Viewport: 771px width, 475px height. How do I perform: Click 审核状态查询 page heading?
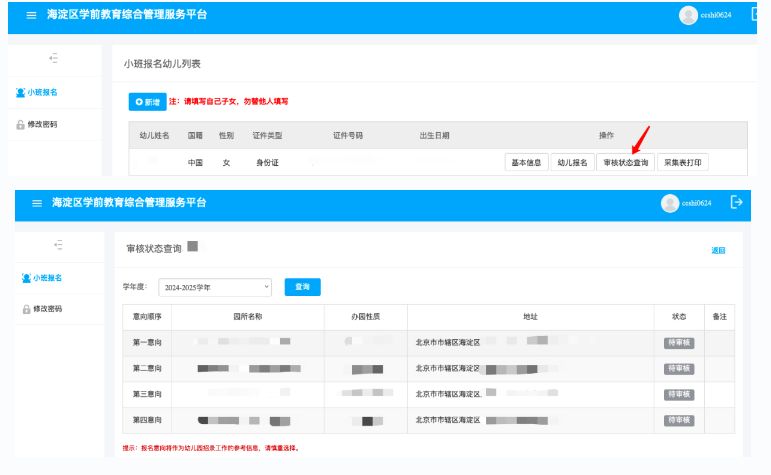point(154,249)
